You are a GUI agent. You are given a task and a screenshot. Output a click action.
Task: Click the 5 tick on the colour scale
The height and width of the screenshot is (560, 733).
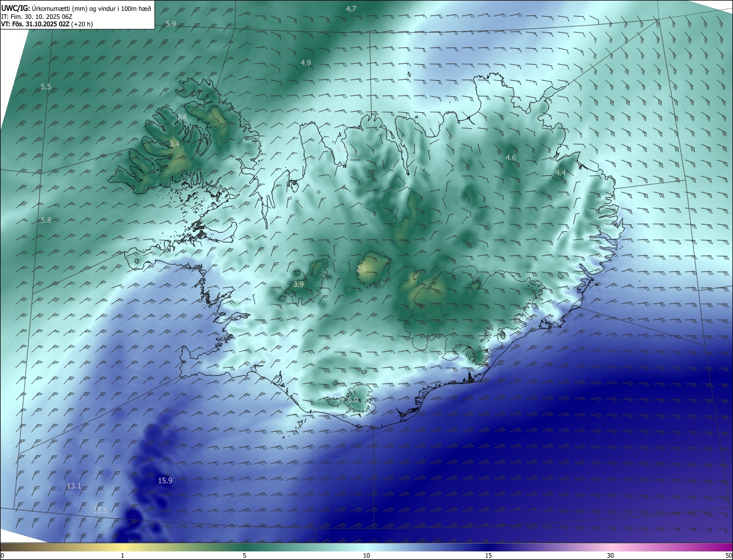[x=245, y=555]
